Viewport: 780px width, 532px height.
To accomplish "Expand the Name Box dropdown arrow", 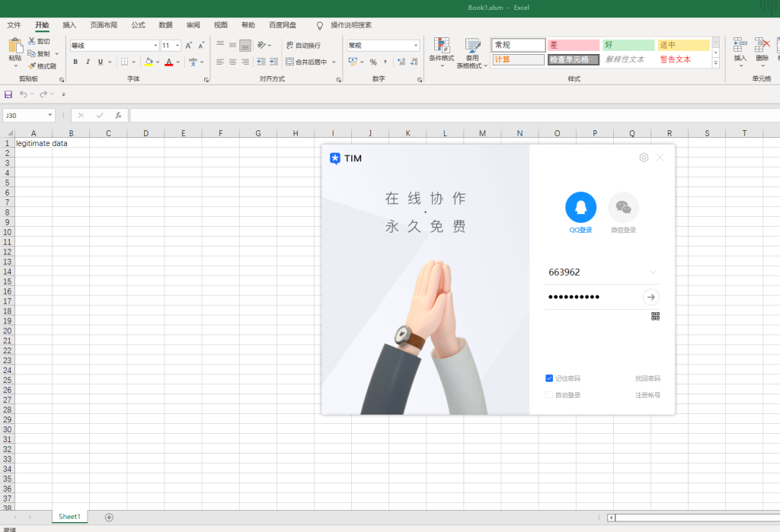I will (x=50, y=115).
